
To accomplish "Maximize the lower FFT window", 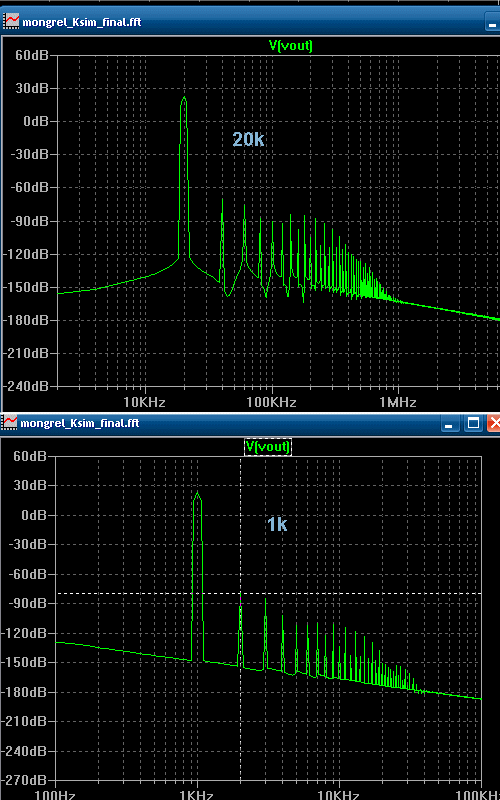I will (x=473, y=423).
